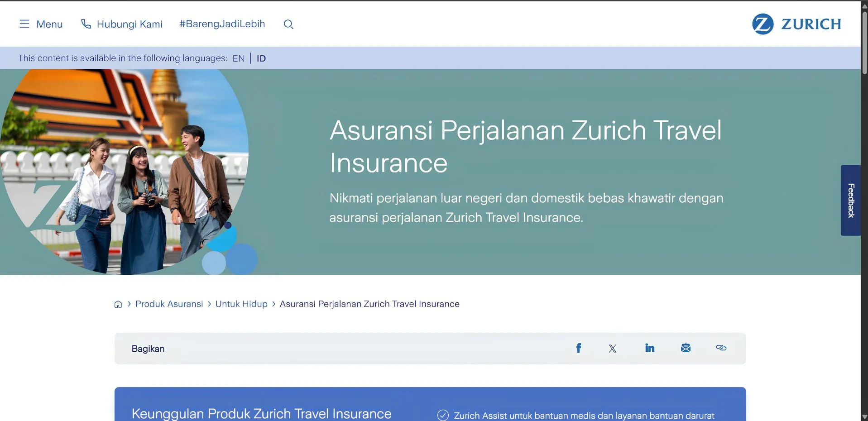This screenshot has height=421, width=868.
Task: Click the hero travelers image
Action: [125, 172]
